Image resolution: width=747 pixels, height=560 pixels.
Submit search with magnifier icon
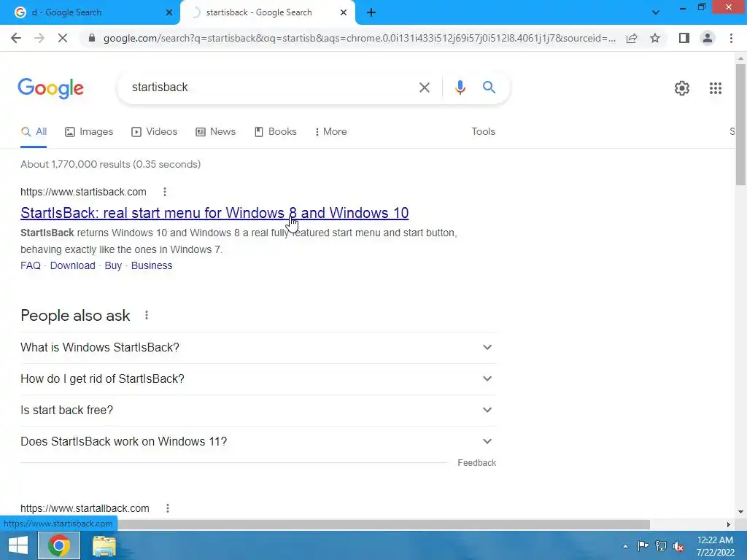489,87
